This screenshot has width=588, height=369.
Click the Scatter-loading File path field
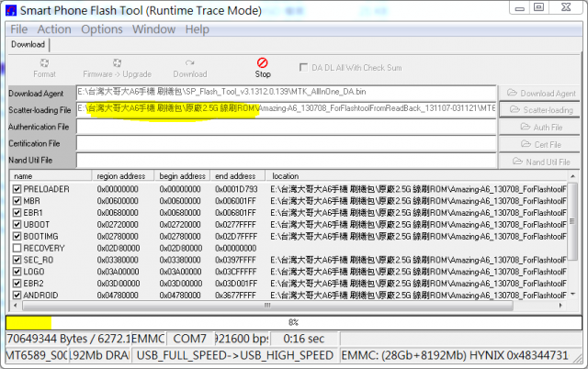286,108
